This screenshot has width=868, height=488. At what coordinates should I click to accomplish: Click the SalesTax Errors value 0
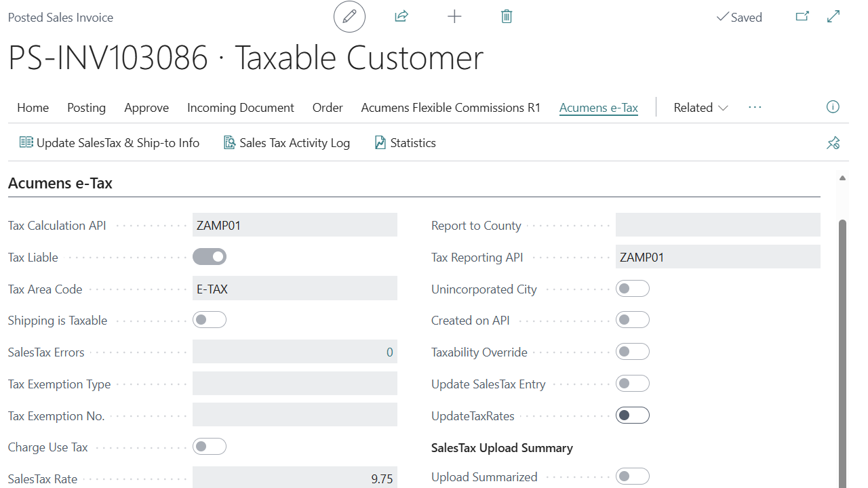click(389, 352)
